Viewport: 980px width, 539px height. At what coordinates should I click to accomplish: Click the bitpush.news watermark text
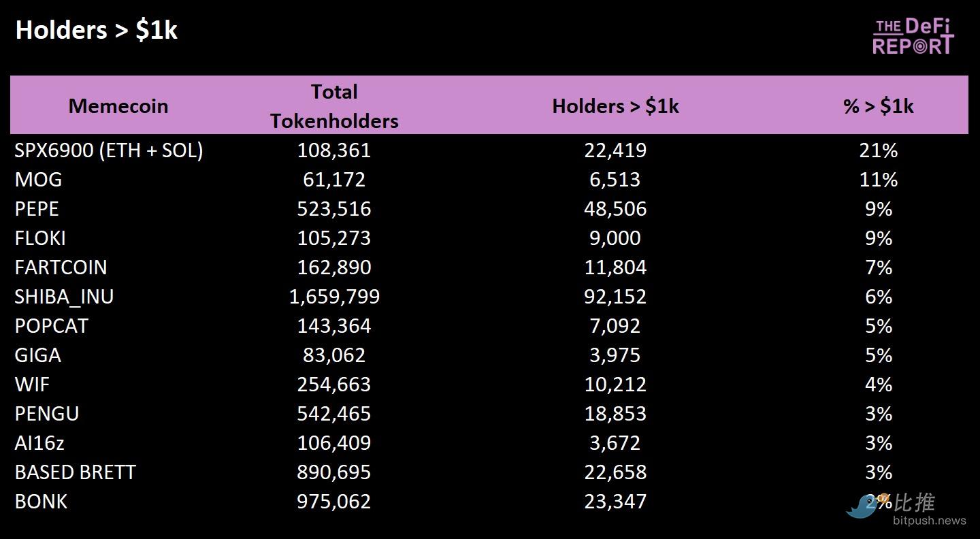point(929,521)
